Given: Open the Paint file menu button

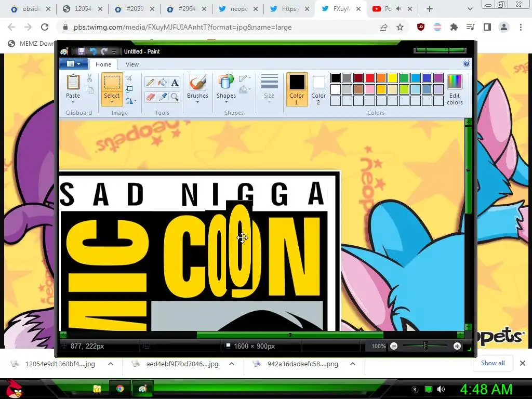Looking at the screenshot, I should coord(74,64).
